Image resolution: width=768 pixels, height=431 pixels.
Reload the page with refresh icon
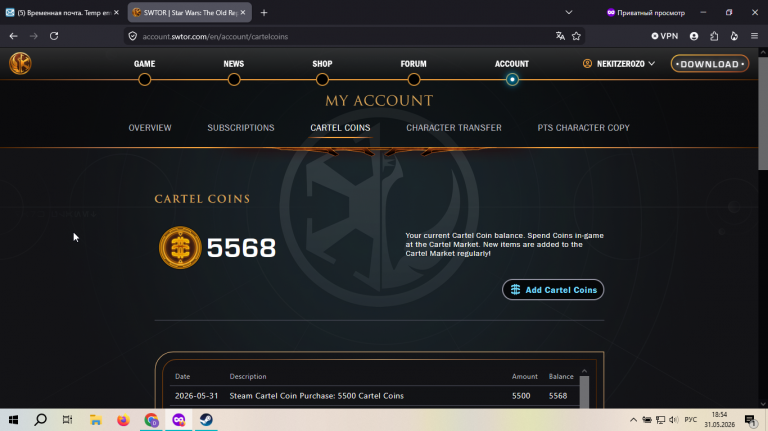pyautogui.click(x=54, y=36)
